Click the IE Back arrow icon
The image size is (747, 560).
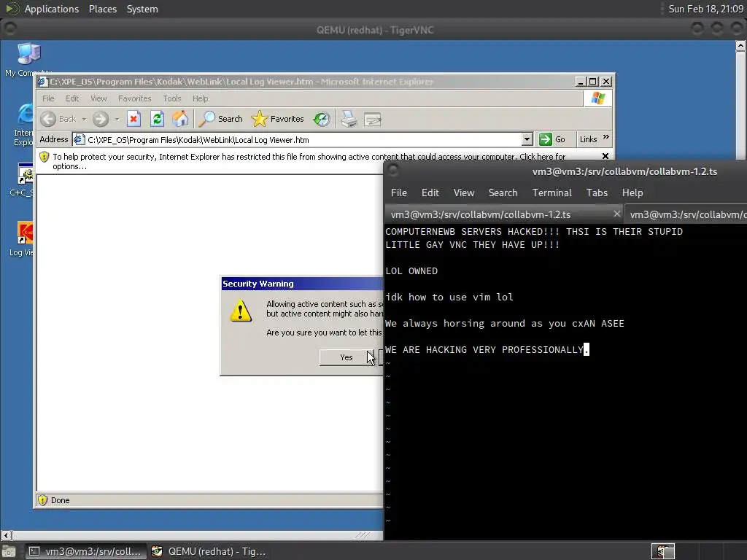tap(48, 119)
